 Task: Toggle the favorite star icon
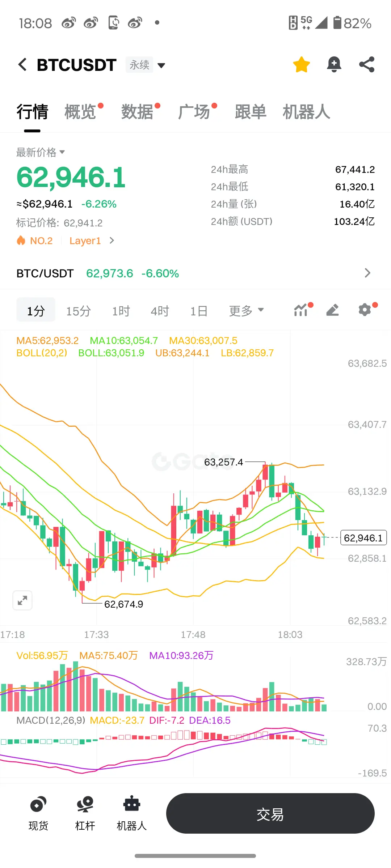tap(301, 65)
